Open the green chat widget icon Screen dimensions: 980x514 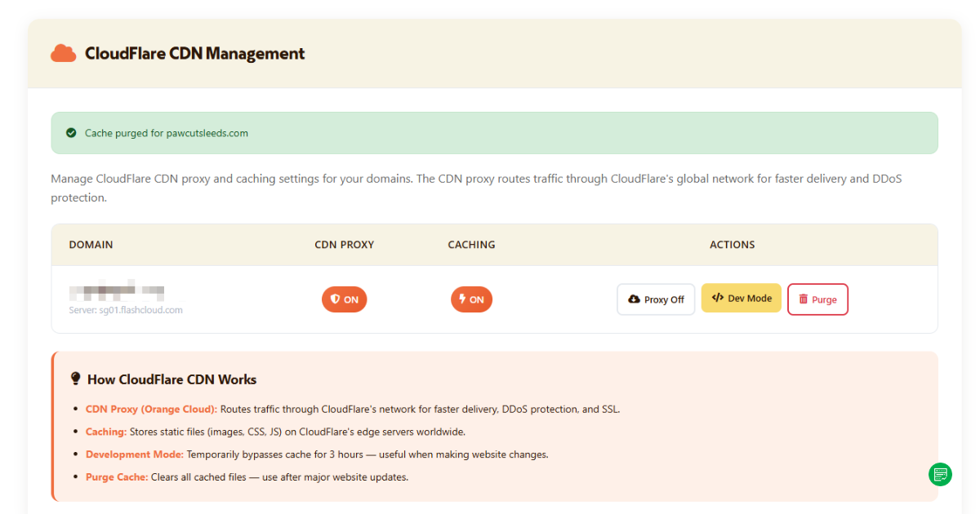[941, 474]
